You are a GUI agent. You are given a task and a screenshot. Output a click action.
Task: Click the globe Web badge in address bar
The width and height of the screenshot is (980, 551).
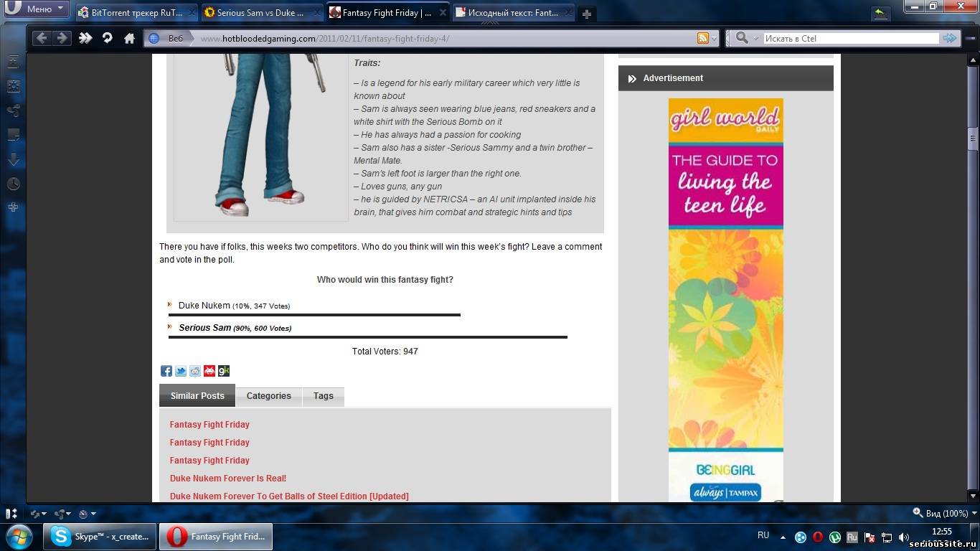pos(169,39)
